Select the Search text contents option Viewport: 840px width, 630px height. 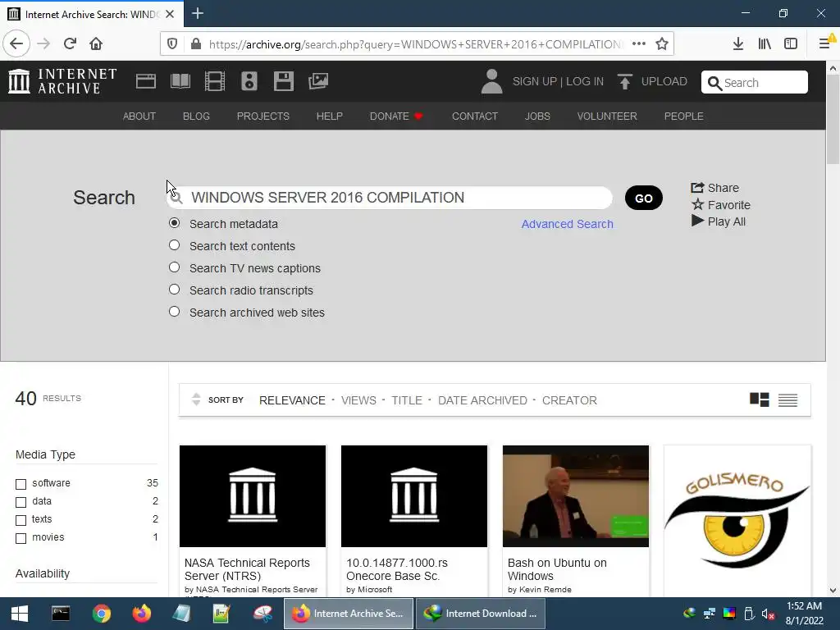tap(174, 244)
